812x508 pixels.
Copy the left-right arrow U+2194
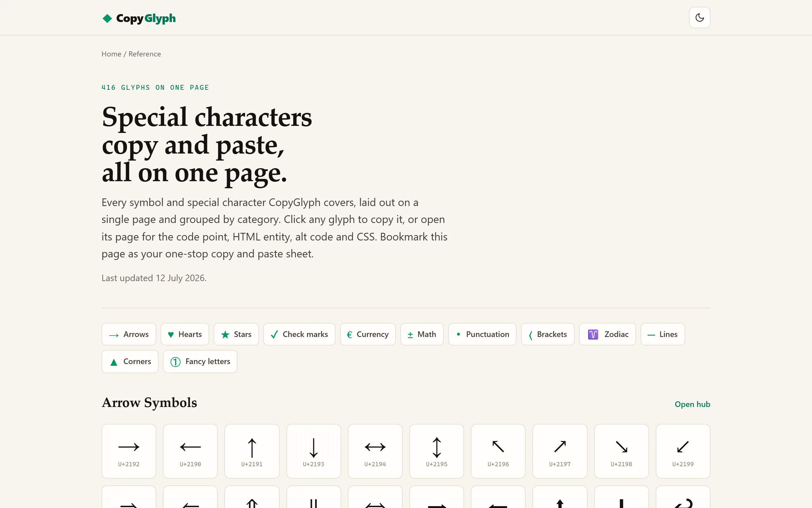[x=375, y=451]
